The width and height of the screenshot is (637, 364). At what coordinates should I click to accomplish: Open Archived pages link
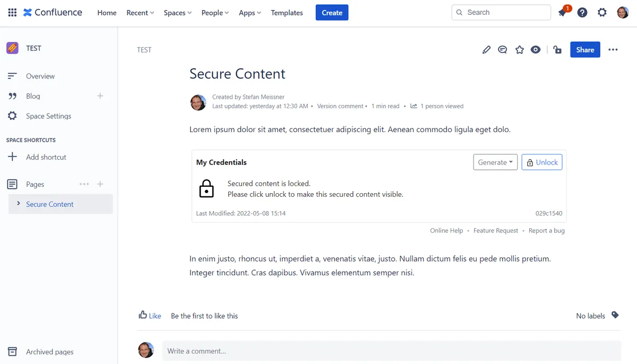tap(50, 352)
